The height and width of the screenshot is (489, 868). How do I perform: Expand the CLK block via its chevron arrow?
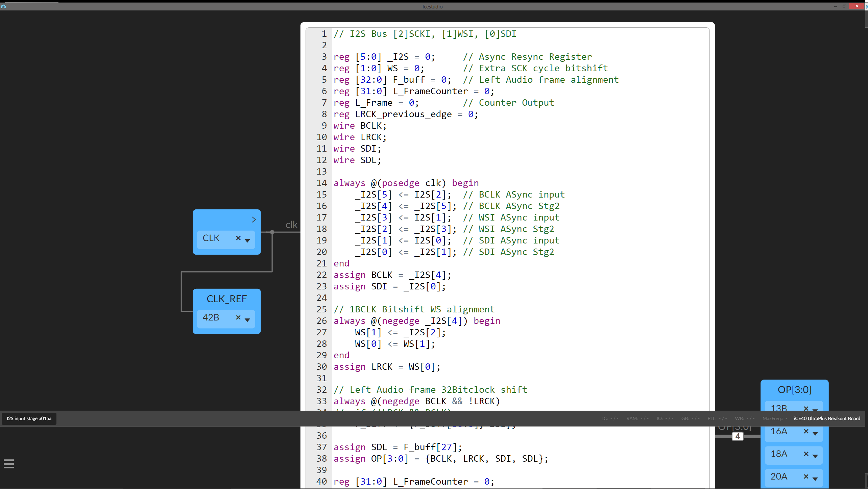click(x=254, y=220)
